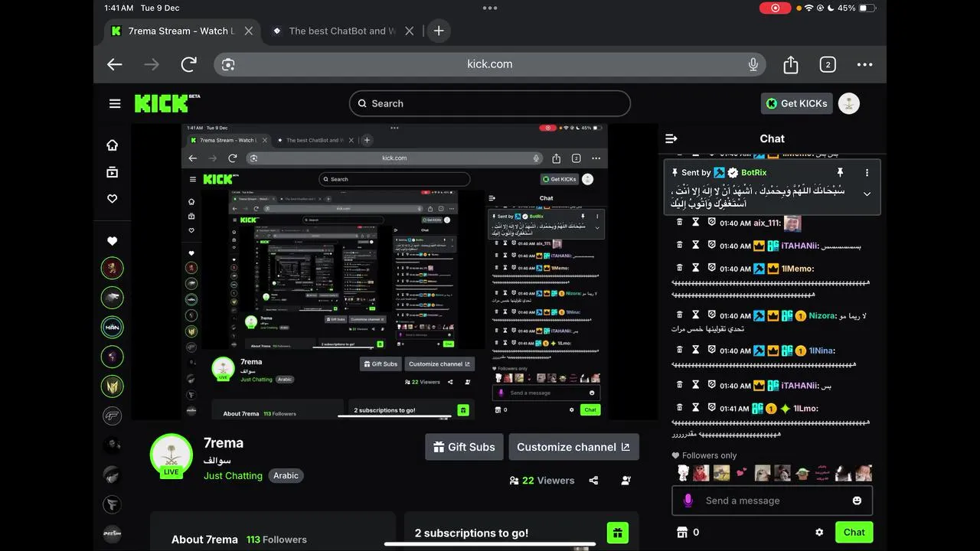This screenshot has width=980, height=551.
Task: Ban aix_111 using the shield icon
Action: point(711,222)
